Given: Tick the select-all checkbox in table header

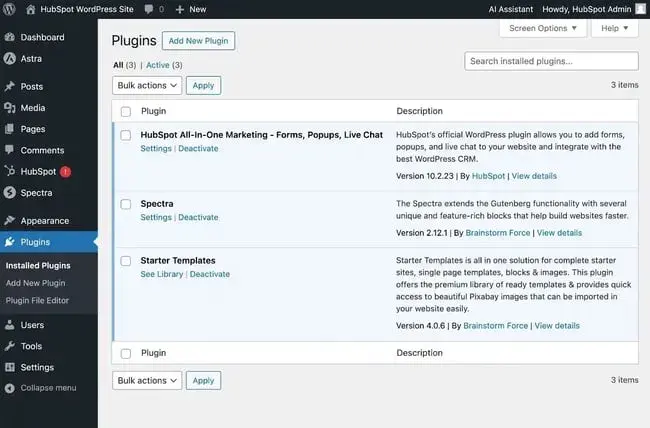Looking at the screenshot, I should [x=126, y=112].
